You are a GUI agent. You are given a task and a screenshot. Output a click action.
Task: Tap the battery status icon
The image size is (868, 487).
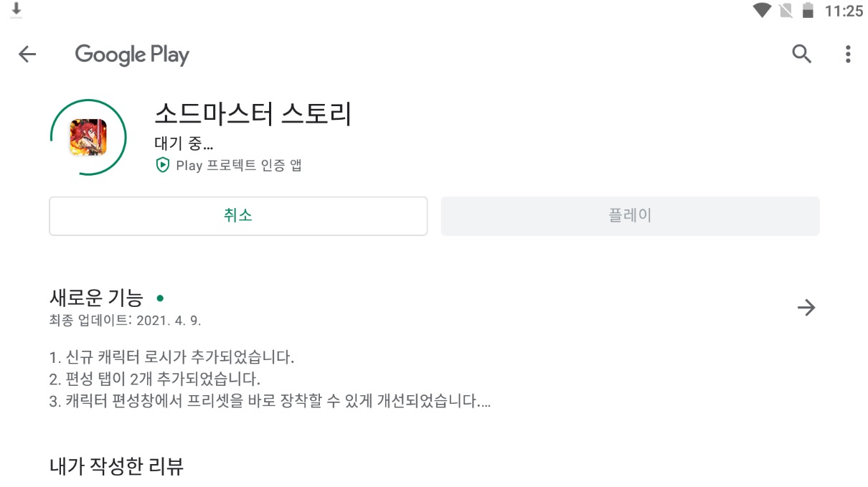point(808,11)
